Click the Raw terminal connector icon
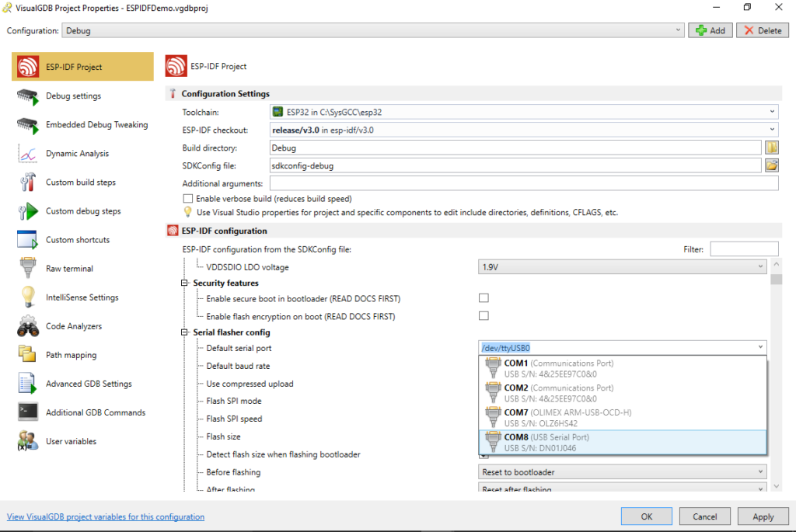This screenshot has width=796, height=532. tap(27, 269)
